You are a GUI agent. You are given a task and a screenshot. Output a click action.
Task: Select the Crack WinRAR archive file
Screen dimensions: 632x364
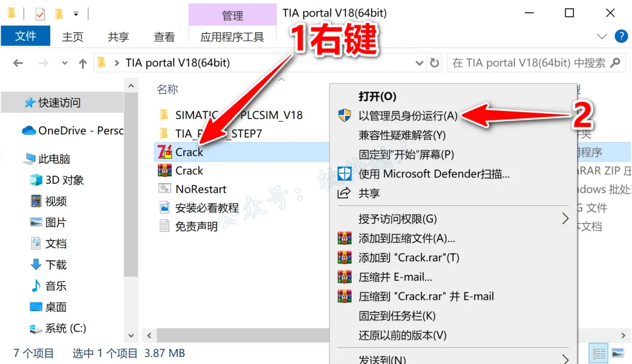tap(189, 170)
